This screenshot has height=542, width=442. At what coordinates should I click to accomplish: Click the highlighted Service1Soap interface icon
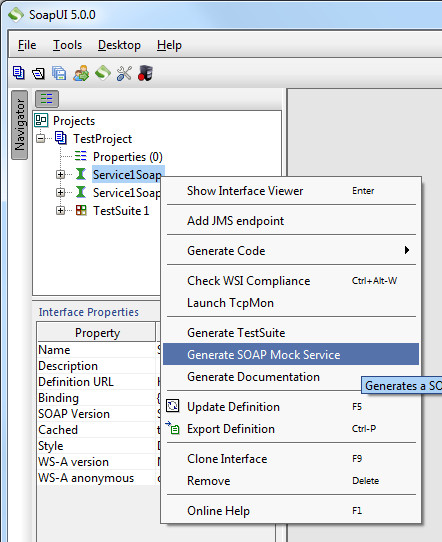[81, 174]
